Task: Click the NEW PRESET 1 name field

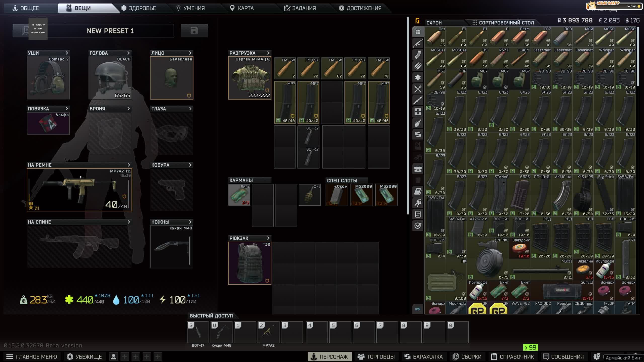Action: click(111, 31)
